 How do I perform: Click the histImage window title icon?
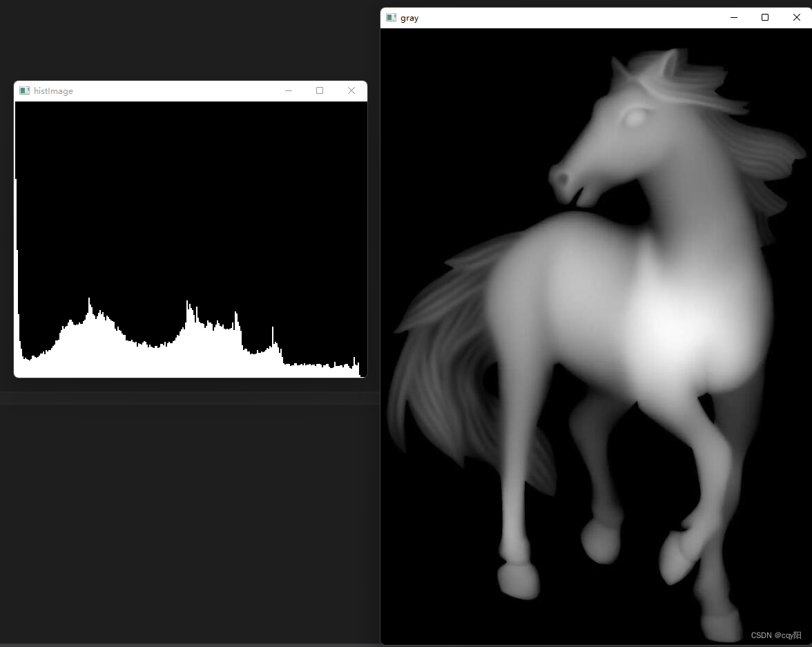click(25, 90)
